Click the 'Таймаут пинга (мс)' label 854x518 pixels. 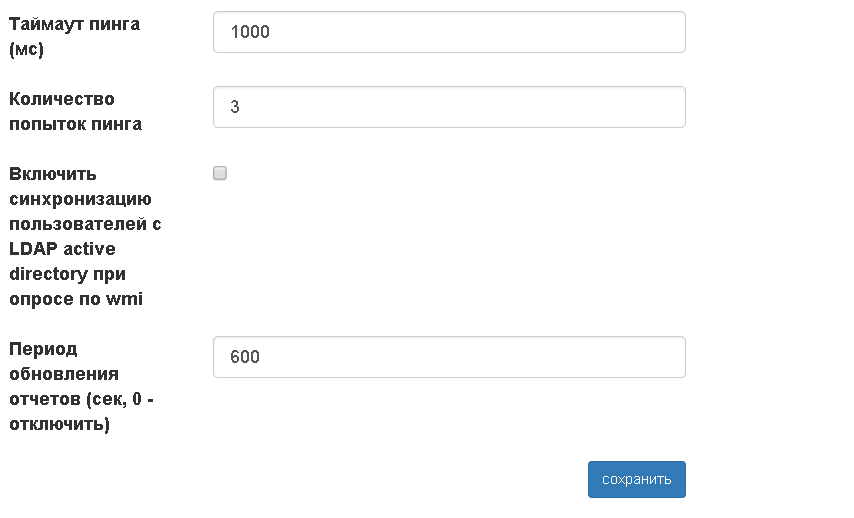point(74,37)
